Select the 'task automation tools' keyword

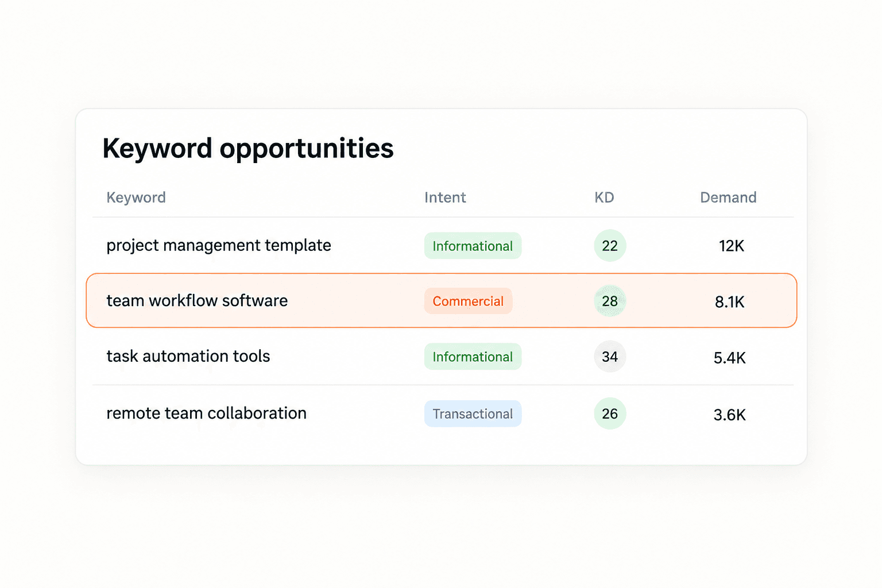point(188,356)
